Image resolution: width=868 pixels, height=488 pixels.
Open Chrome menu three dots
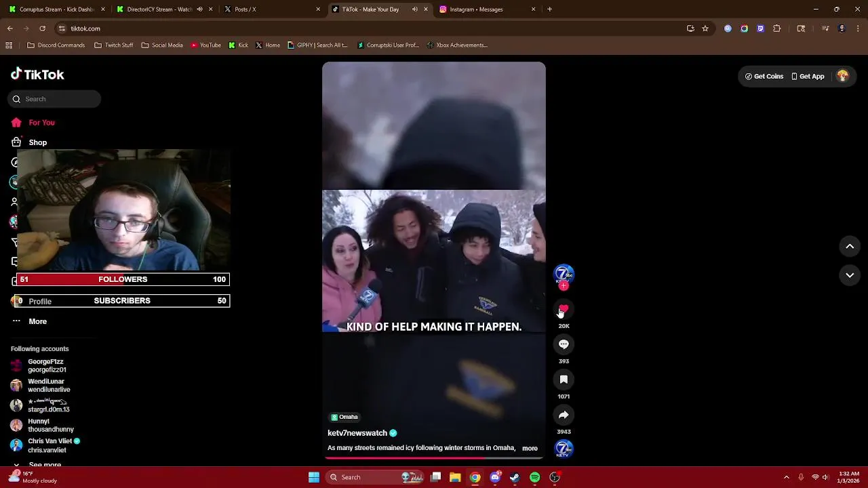click(x=859, y=28)
